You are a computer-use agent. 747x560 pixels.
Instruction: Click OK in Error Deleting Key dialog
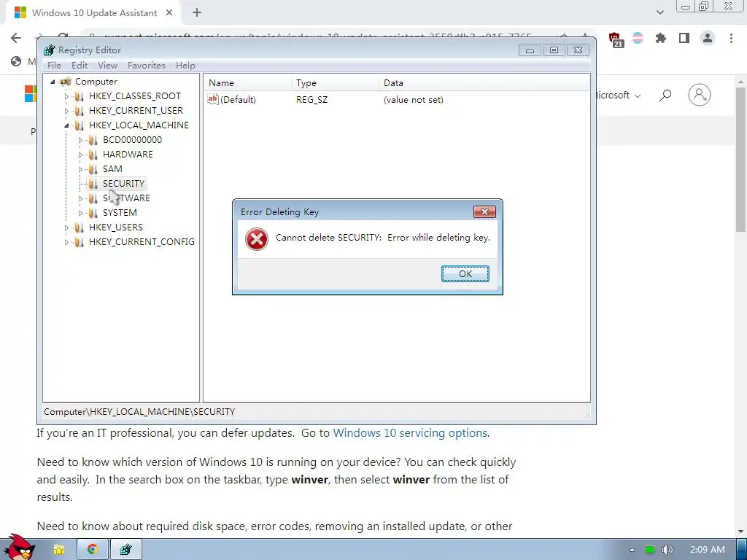465,274
